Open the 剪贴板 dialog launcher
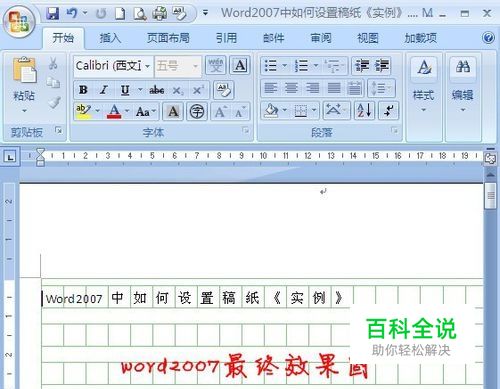Viewport: 500px width, 389px height. tap(59, 131)
